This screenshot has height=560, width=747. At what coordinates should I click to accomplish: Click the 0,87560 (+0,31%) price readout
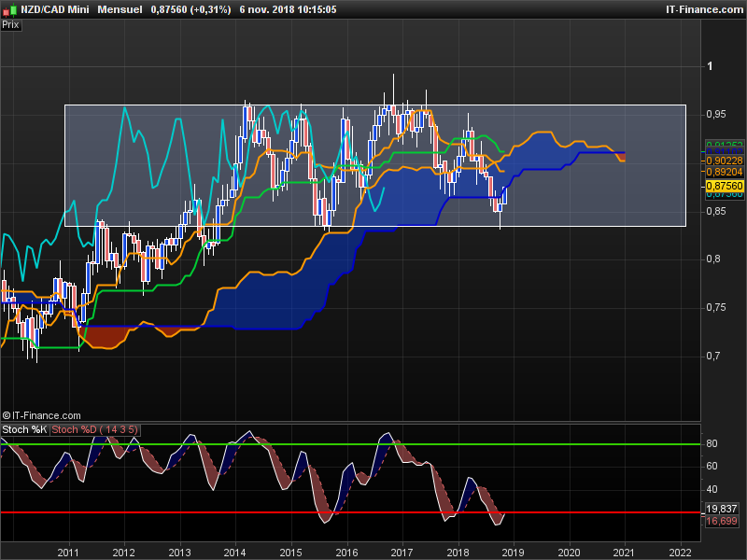tap(190, 9)
